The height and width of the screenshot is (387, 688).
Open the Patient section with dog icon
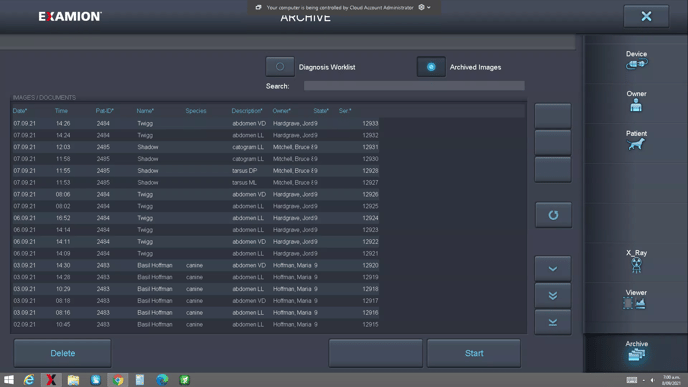click(x=636, y=140)
